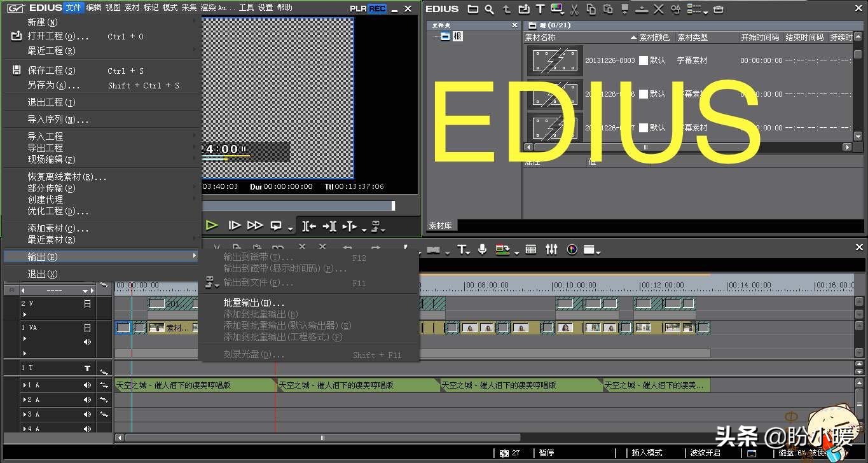Image resolution: width=868 pixels, height=463 pixels.
Task: Select first 天空之城 audio clip on timeline
Action: click(196, 385)
